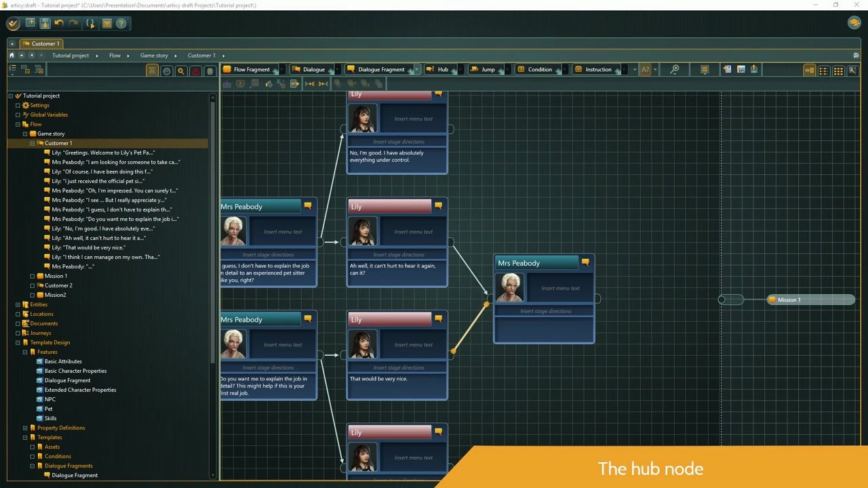
Task: Open the navigator grid view icon
Action: pos(210,70)
